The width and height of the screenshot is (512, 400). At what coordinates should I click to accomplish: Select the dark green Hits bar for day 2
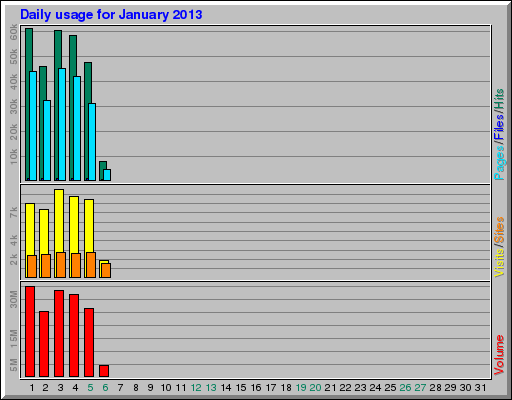coord(43,123)
